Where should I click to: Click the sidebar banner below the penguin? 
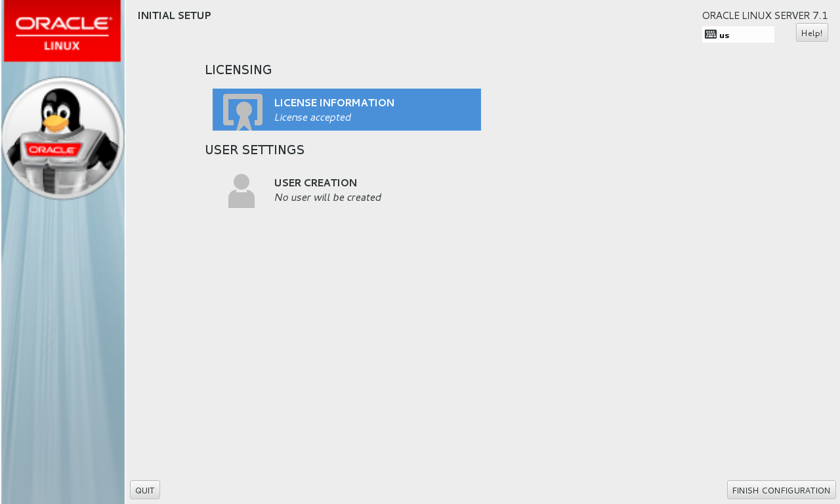point(62,352)
